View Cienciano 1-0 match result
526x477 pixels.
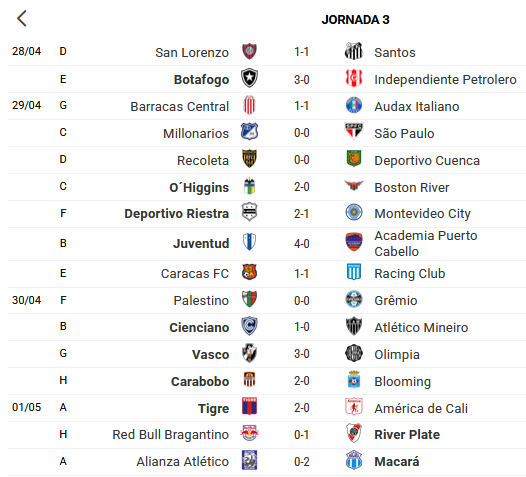pyautogui.click(x=302, y=327)
